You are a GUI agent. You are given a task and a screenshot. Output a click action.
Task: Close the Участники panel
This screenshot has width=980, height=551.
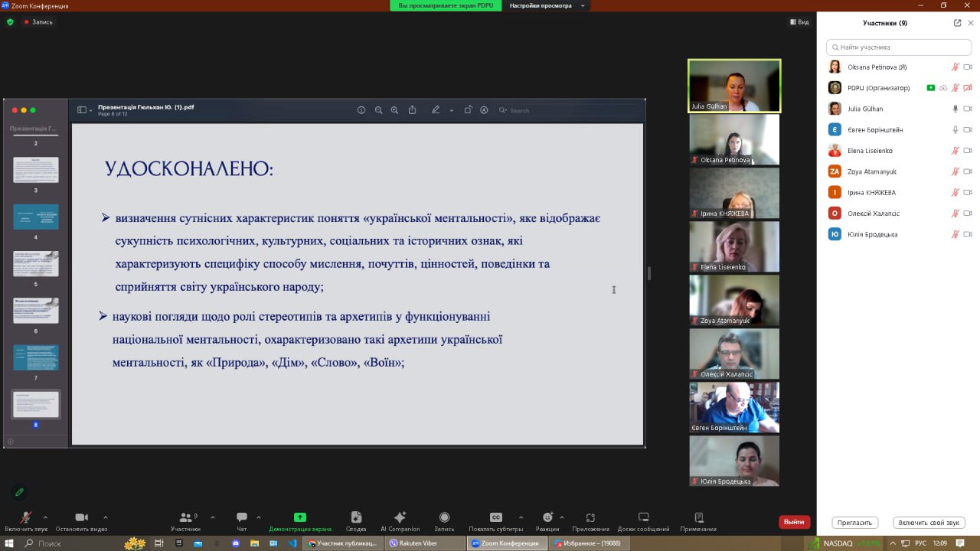point(971,23)
